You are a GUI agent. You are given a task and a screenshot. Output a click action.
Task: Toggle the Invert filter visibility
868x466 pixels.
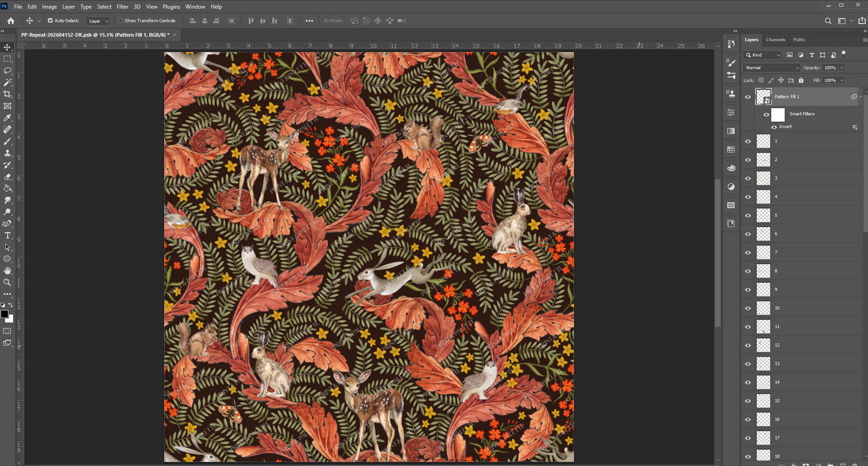(x=774, y=127)
